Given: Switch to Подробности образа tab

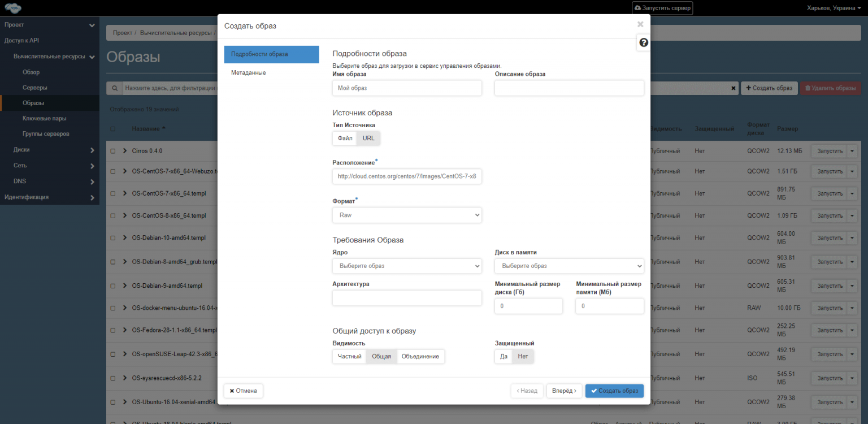Looking at the screenshot, I should (x=272, y=54).
